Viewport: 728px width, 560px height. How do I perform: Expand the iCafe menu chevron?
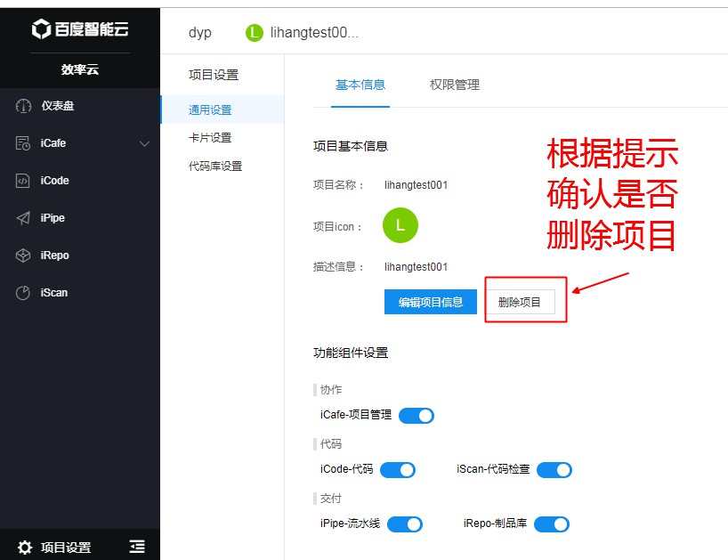coord(145,143)
